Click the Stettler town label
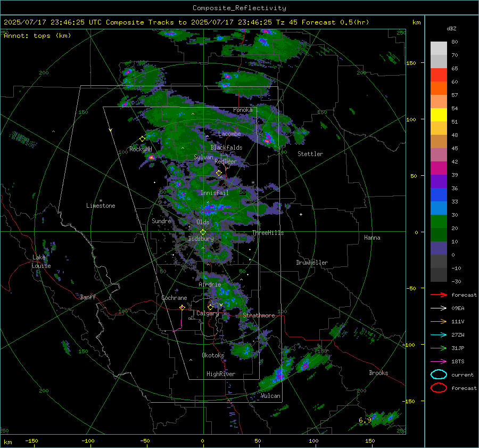Image resolution: width=479 pixels, height=448 pixels. [310, 154]
